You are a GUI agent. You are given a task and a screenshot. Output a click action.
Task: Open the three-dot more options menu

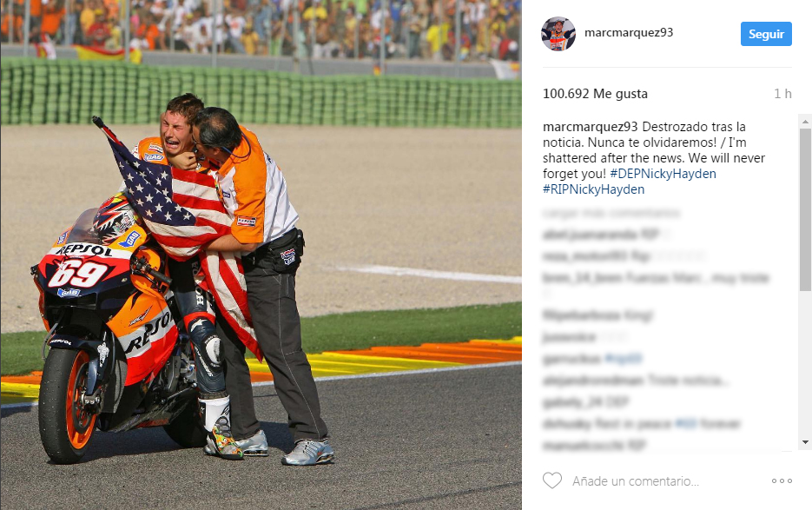[782, 481]
